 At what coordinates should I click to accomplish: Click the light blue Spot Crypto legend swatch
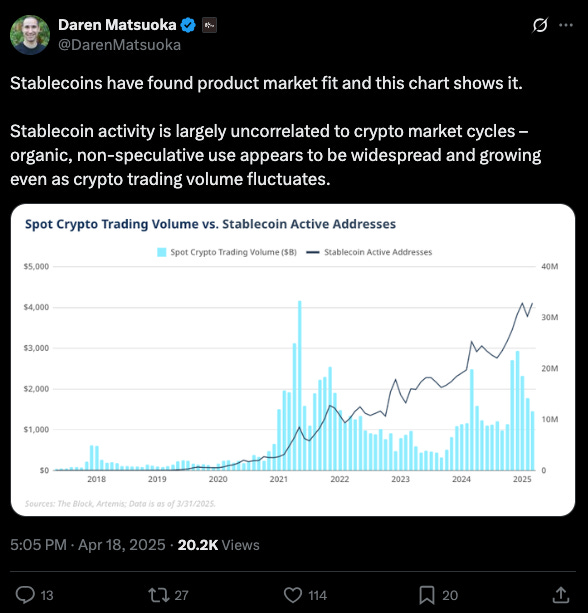click(x=161, y=252)
